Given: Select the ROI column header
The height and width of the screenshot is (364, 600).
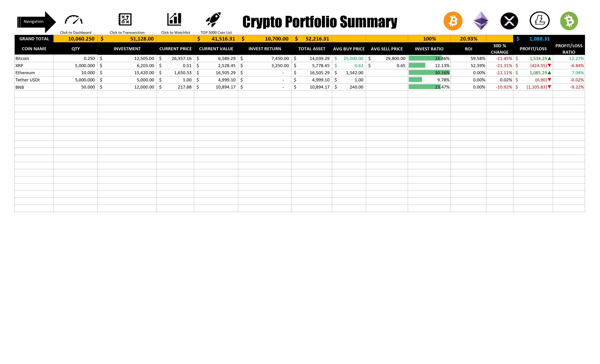Looking at the screenshot, I should (x=469, y=49).
